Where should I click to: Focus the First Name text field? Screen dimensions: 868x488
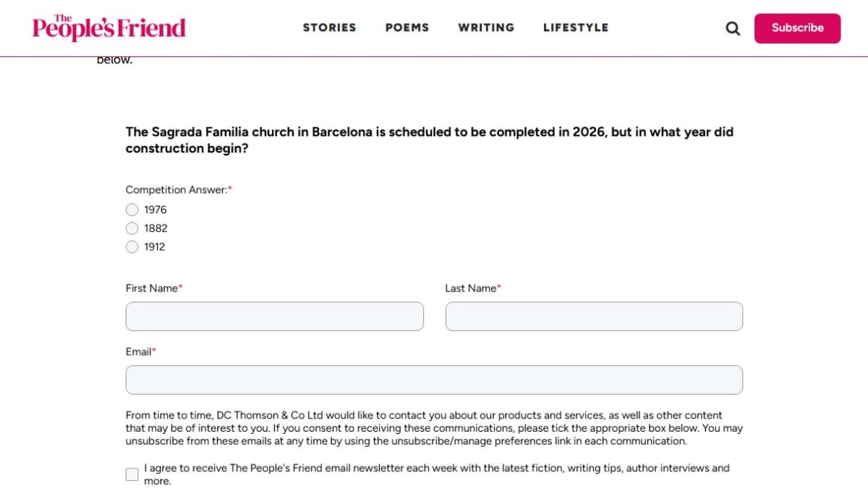click(274, 317)
